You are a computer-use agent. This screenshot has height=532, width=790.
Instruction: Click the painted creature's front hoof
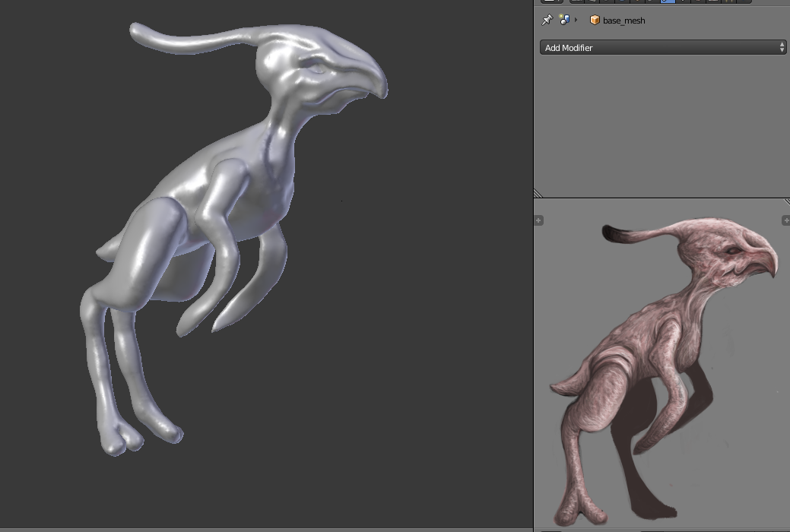tap(580, 514)
